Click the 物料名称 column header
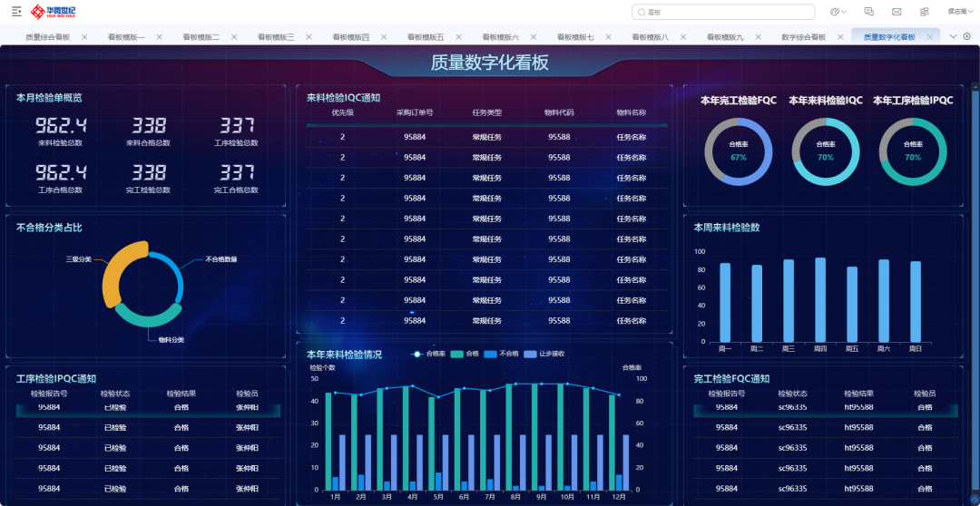 pos(632,113)
